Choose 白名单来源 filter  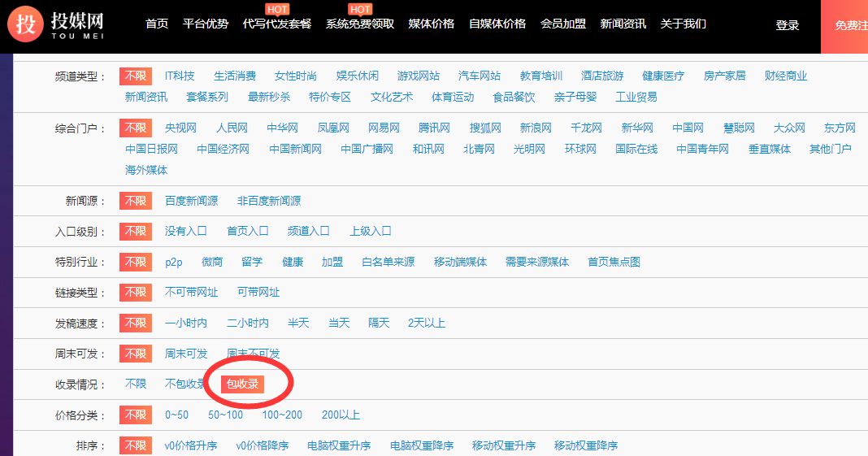tap(388, 262)
